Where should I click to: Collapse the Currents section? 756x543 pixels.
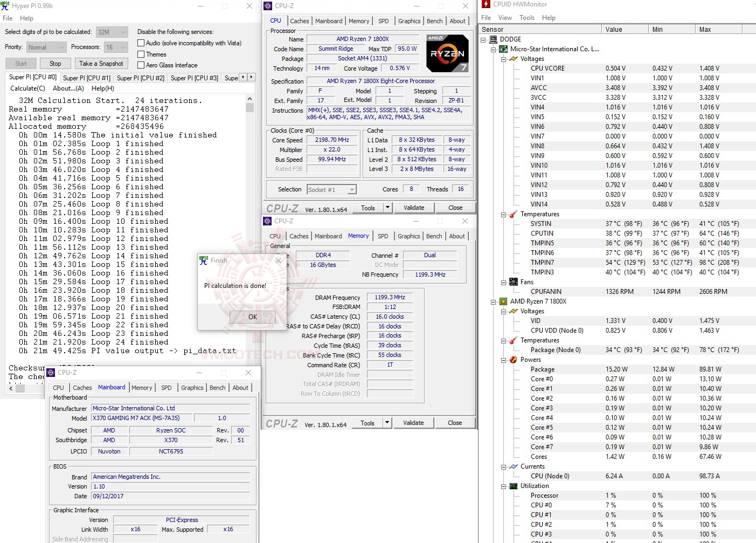tap(504, 466)
